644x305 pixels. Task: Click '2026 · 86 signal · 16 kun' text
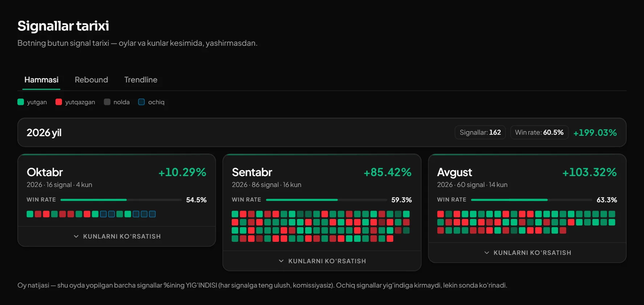(267, 185)
